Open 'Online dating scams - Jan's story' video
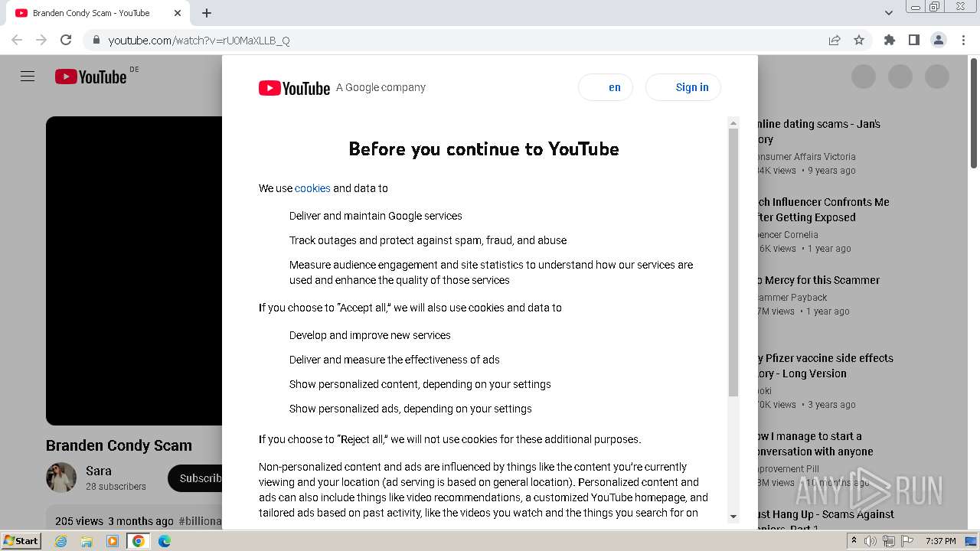Viewport: 980px width, 551px height. 819,132
